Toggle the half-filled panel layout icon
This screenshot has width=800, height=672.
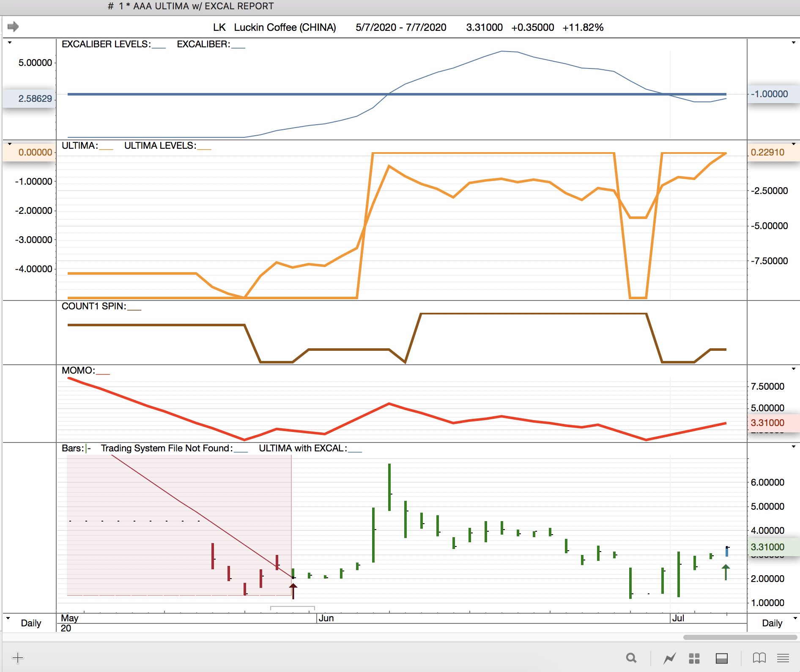[721, 658]
